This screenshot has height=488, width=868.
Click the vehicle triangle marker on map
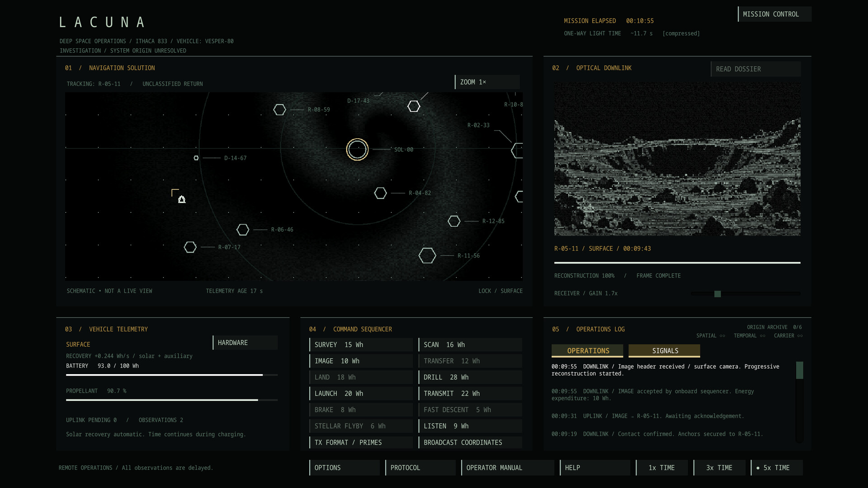182,199
